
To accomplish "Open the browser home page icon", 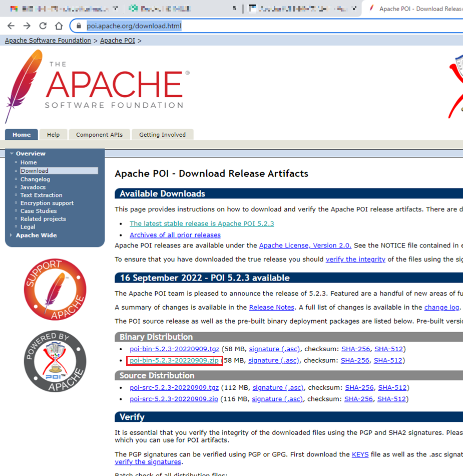I will [59, 26].
